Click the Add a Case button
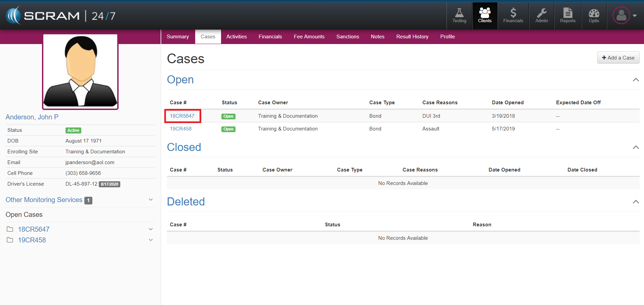The image size is (644, 305). [618, 58]
